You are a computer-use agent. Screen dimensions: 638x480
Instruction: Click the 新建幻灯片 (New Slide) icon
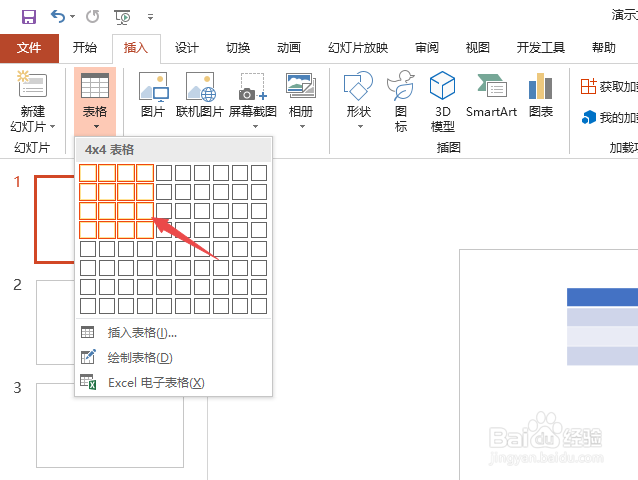coord(33,84)
